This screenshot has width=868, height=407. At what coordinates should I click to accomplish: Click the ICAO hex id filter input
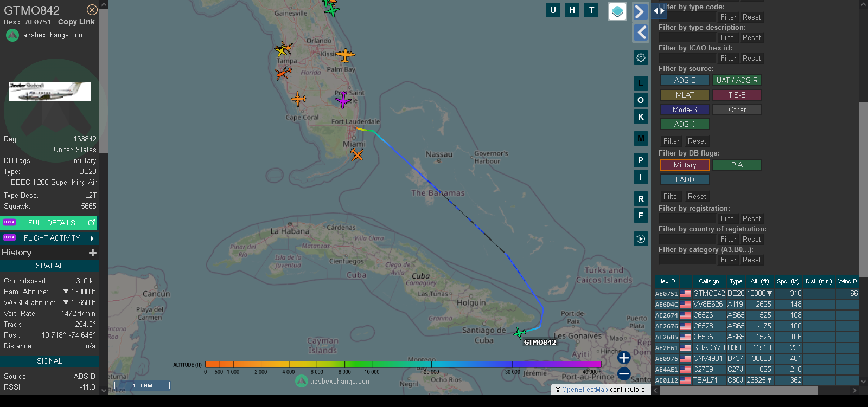click(x=687, y=59)
